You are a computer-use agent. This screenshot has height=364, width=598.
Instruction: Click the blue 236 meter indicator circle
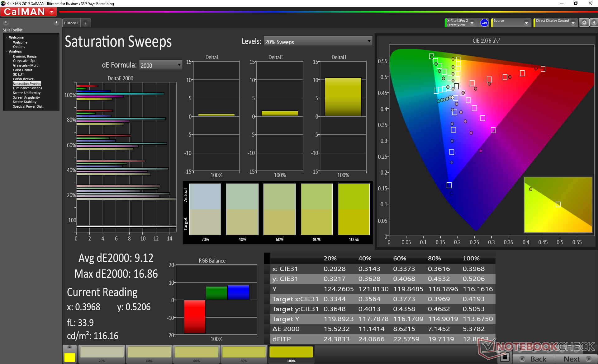(484, 23)
